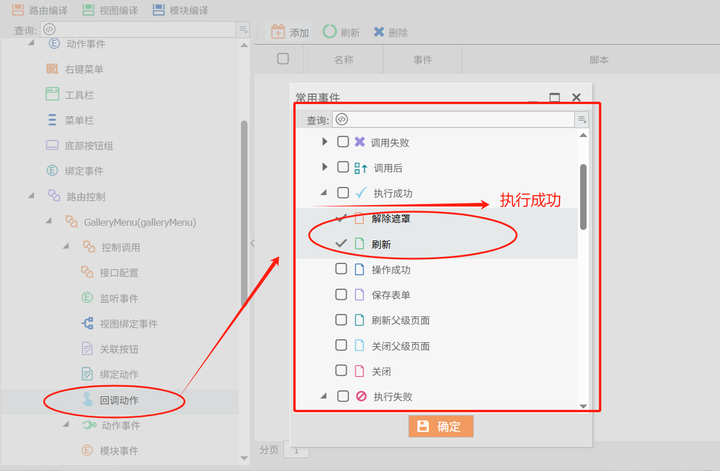The width and height of the screenshot is (720, 471).
Task: Collapse the sidebar 动作事件 node at the bottom
Action: coord(66,425)
